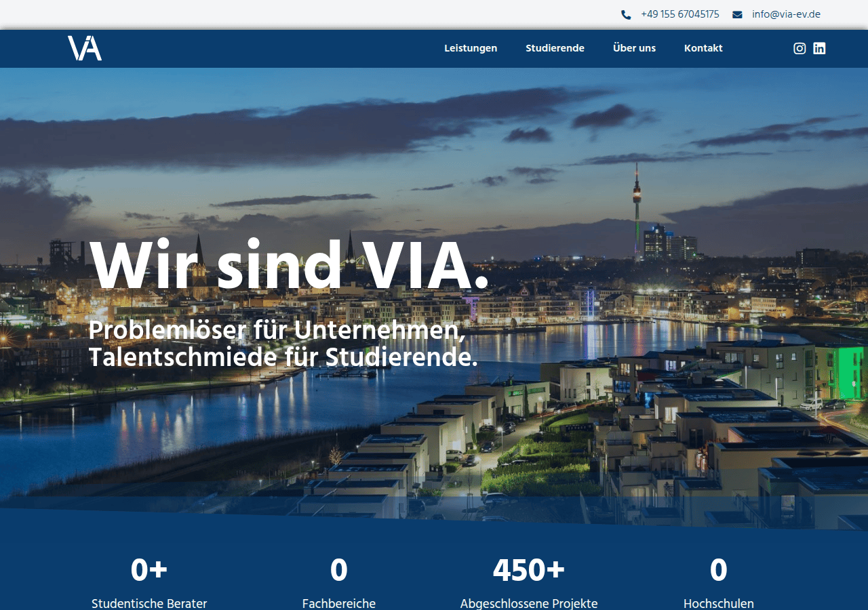The height and width of the screenshot is (610, 868).
Task: Call phone number +49 155 67045175
Action: tap(679, 14)
